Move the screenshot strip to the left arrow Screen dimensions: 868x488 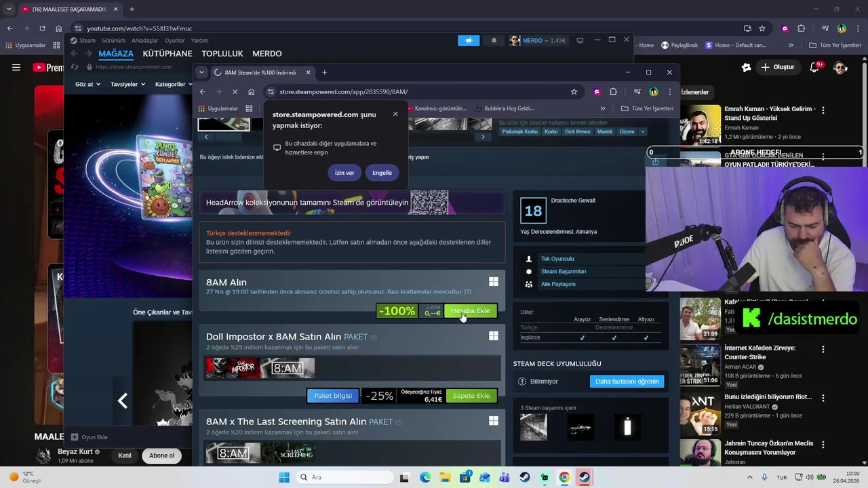click(206, 137)
